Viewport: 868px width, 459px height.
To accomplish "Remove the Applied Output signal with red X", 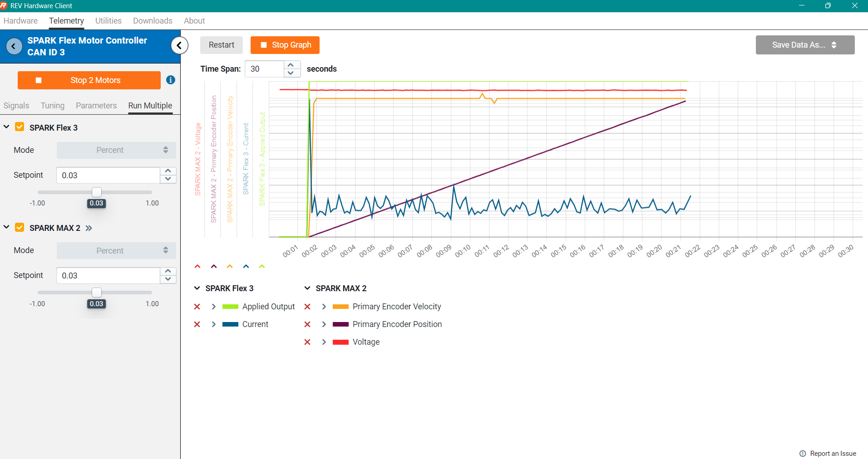I will click(x=197, y=307).
